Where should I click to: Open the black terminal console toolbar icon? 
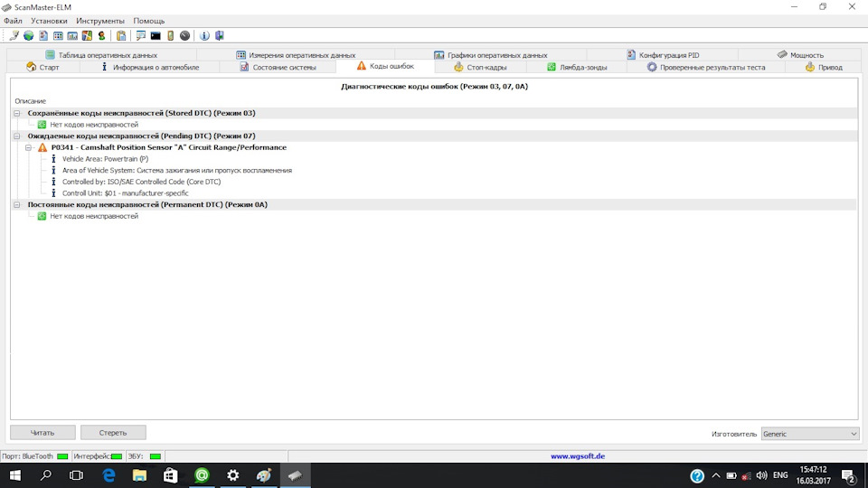click(156, 35)
